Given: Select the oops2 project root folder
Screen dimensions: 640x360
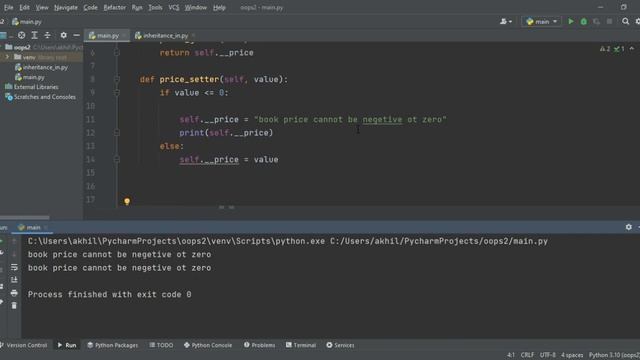Looking at the screenshot, I should click(x=22, y=47).
